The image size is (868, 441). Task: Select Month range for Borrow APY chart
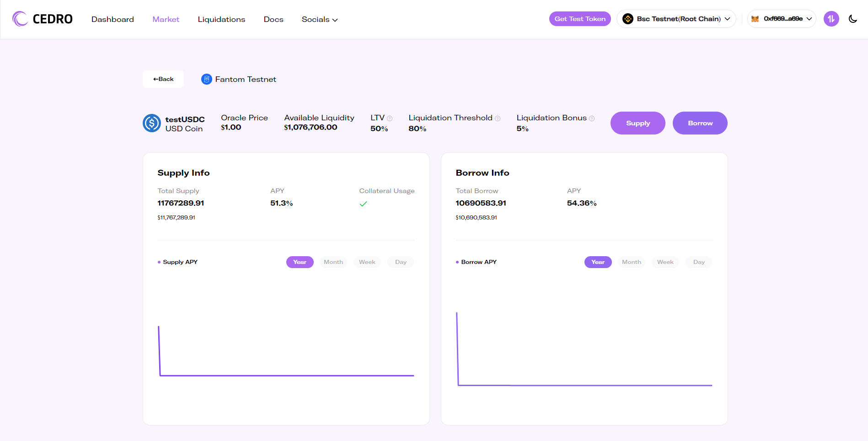[632, 262]
